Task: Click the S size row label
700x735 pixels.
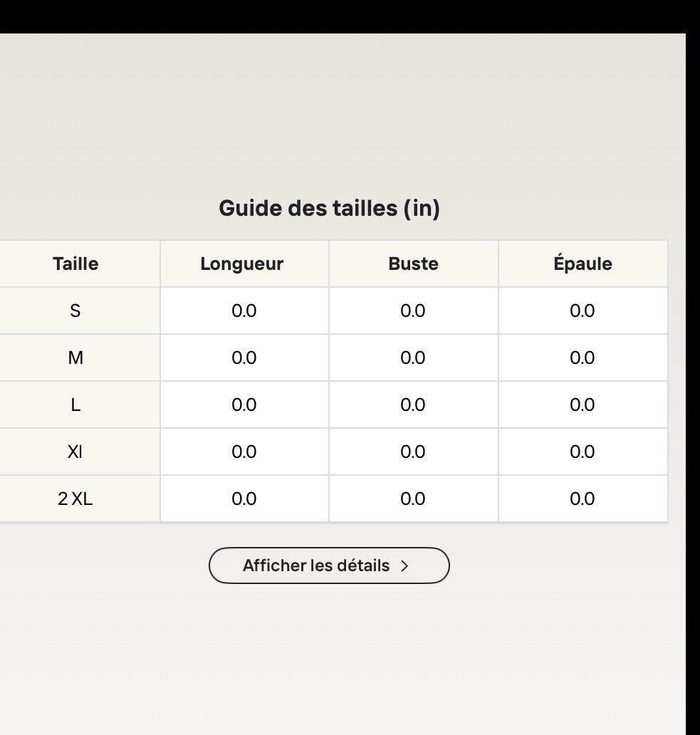Action: [x=75, y=311]
